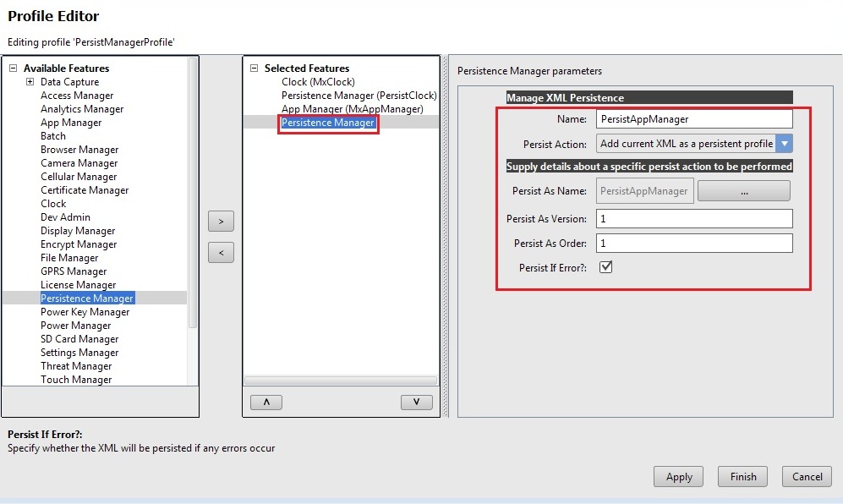Image resolution: width=843 pixels, height=504 pixels.
Task: Click the Name input field
Action: pyautogui.click(x=693, y=119)
